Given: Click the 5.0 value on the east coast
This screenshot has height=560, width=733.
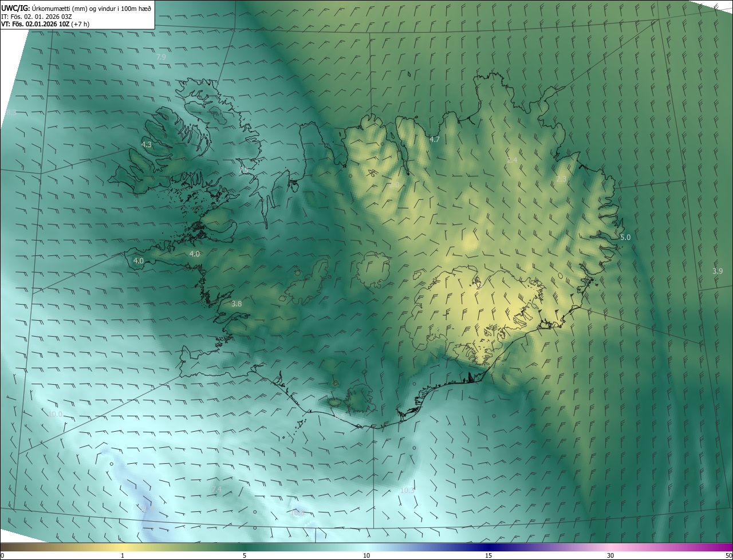Looking at the screenshot, I should pyautogui.click(x=625, y=237).
